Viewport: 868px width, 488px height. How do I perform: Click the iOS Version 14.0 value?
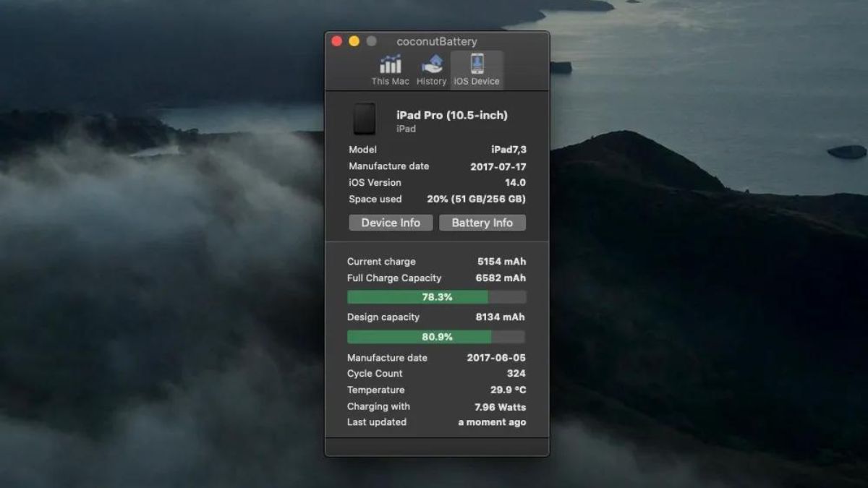(515, 183)
